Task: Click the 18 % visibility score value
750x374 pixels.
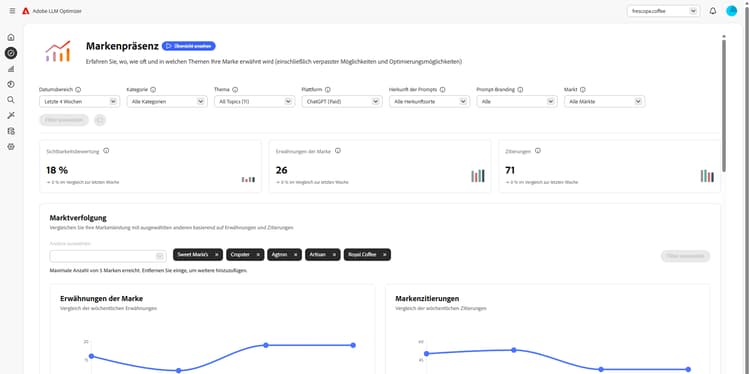Action: [57, 170]
